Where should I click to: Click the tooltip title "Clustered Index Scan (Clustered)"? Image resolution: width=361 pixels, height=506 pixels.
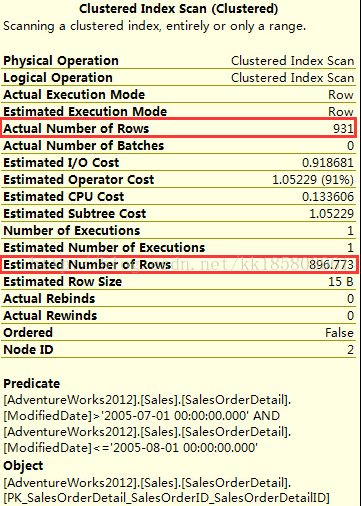click(178, 9)
